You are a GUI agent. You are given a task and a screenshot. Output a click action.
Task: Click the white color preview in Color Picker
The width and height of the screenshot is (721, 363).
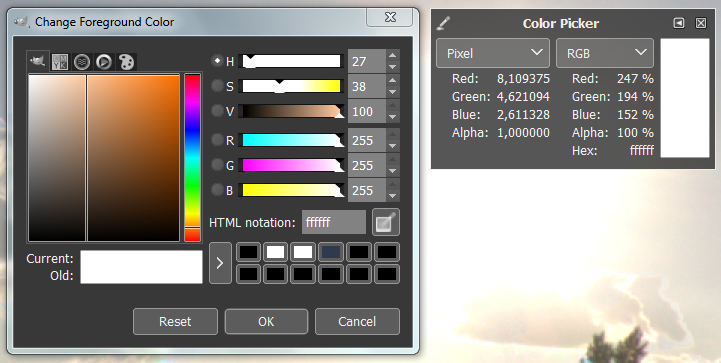tap(685, 98)
